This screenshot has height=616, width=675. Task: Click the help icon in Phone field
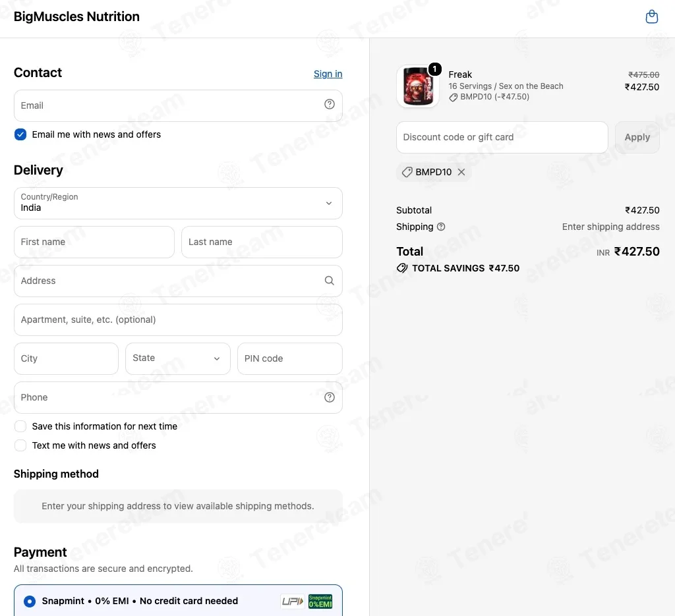(x=330, y=397)
